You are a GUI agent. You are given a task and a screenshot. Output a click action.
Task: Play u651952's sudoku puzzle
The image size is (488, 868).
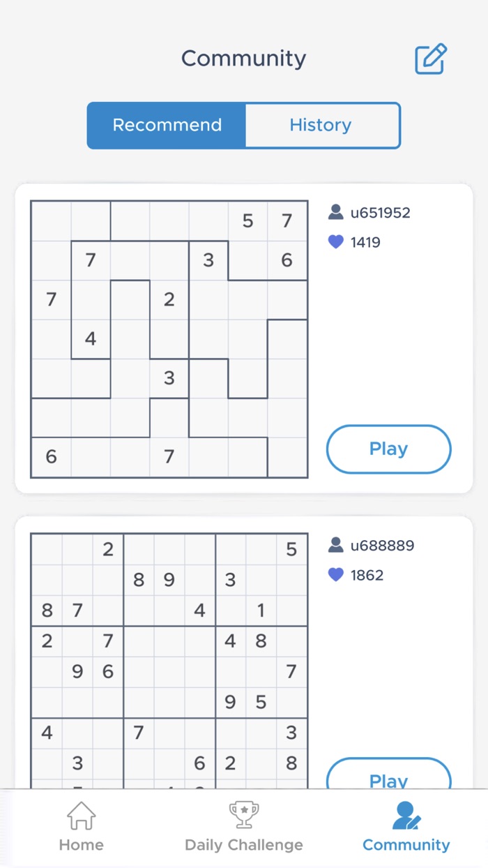tap(388, 449)
